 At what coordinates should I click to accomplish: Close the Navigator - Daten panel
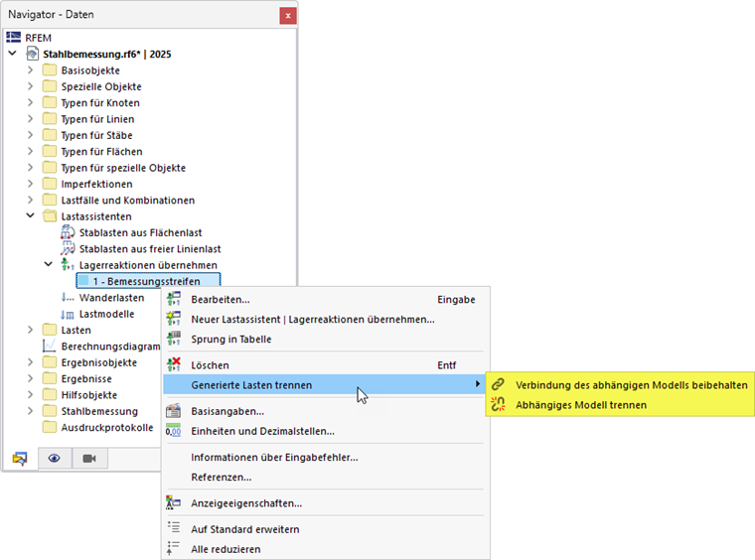pos(287,16)
